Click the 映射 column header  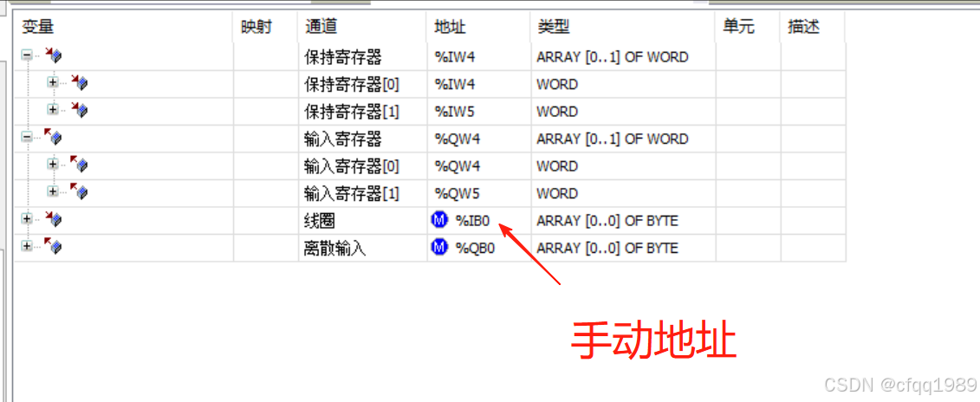266,27
